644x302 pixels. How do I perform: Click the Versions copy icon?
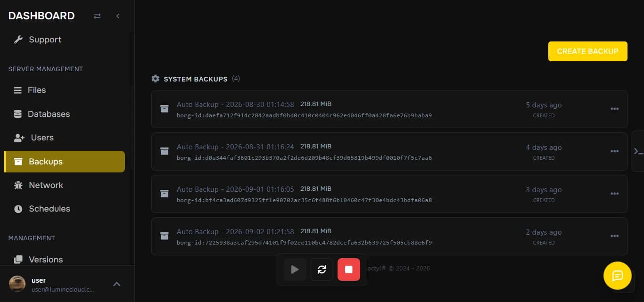pyautogui.click(x=18, y=260)
